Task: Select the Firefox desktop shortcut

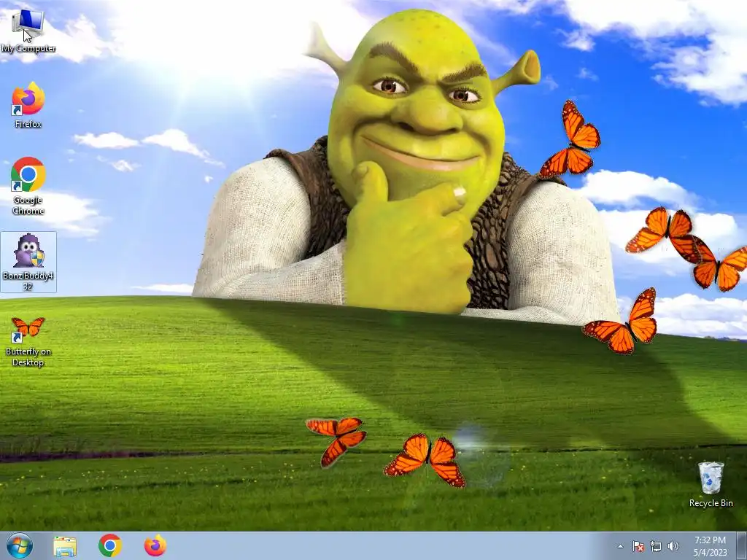Action: (28, 105)
